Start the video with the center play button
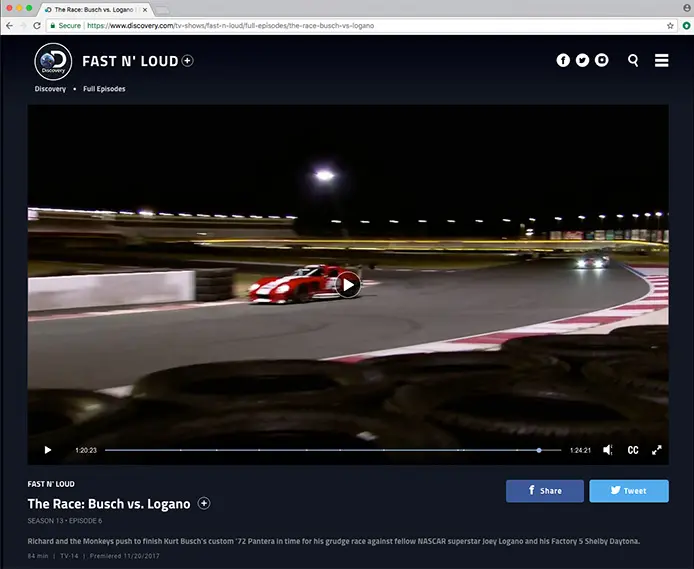694x569 pixels. point(348,285)
